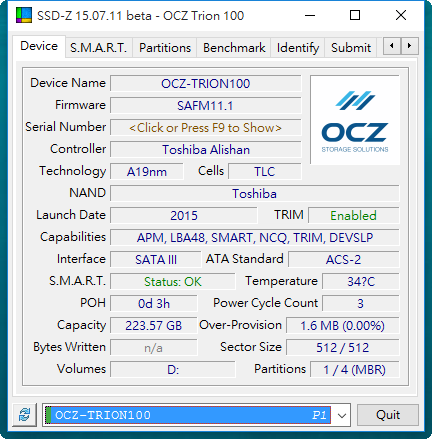The width and height of the screenshot is (432, 439).
Task: Click the refresh drives icon button
Action: [24, 415]
